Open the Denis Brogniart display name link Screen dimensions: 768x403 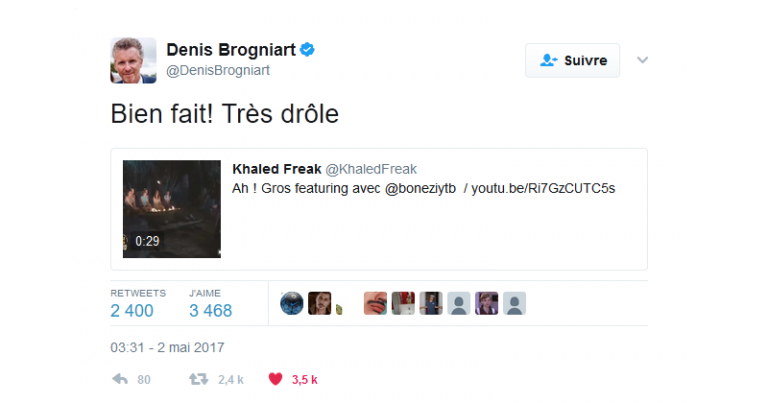(233, 50)
